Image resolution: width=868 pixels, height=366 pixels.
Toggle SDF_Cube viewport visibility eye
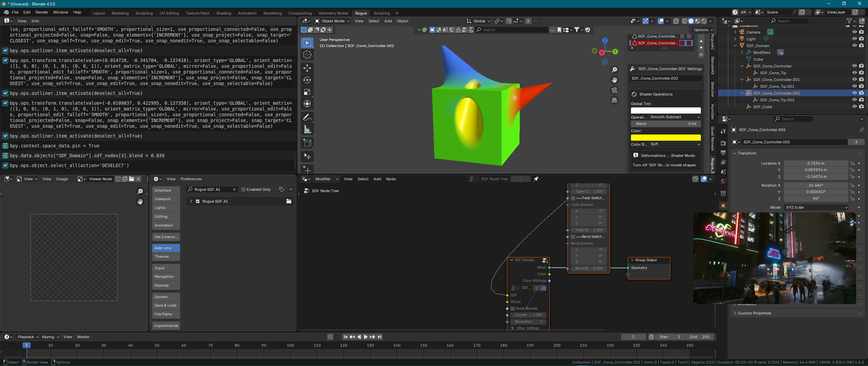(x=854, y=106)
